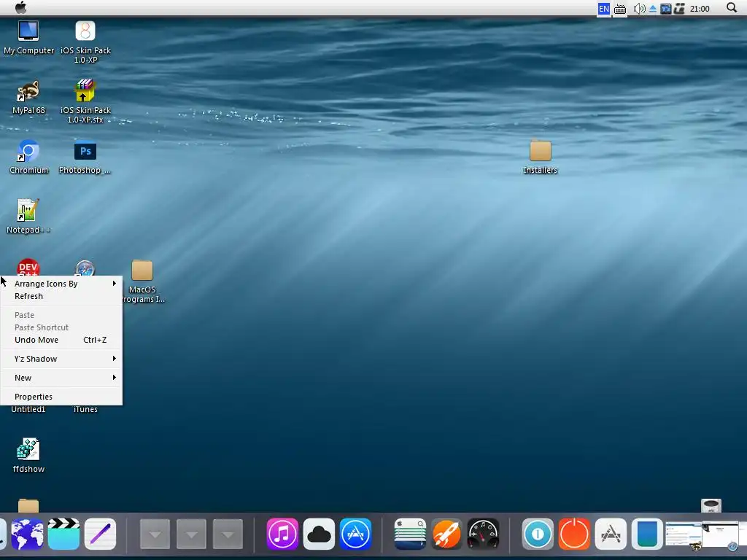Open the blue App Store dock icon
747x560 pixels.
pos(356,534)
